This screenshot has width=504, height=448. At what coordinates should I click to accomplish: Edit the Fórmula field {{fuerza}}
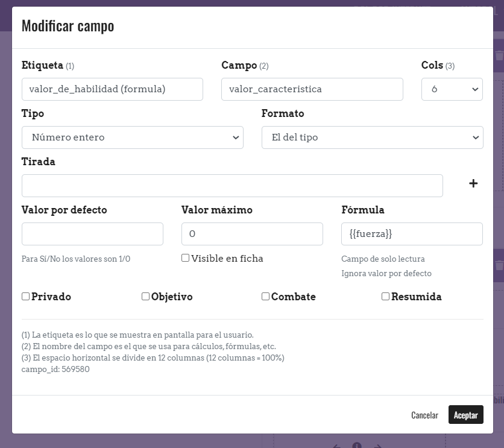[x=412, y=233]
